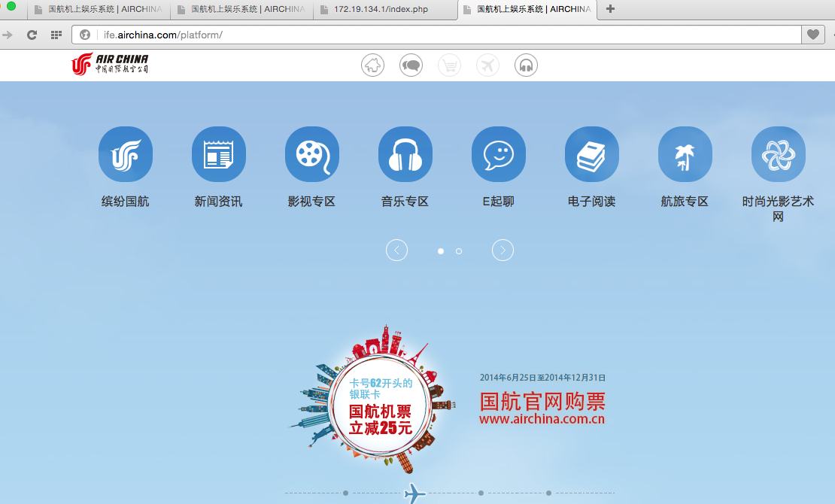Click the 电子阅读 label

pos(591,202)
